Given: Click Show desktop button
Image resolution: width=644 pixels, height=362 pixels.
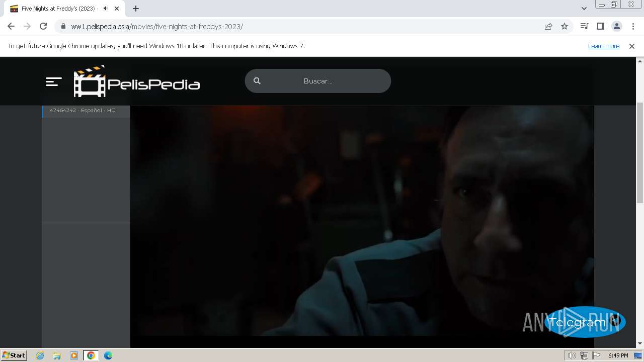Looking at the screenshot, I should (638, 355).
